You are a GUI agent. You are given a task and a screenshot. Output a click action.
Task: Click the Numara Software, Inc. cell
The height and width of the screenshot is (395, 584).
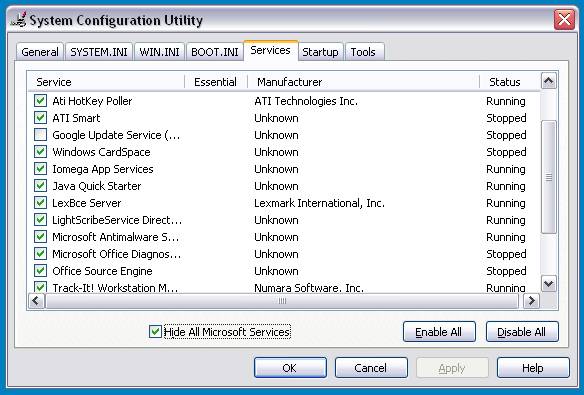tap(309, 288)
